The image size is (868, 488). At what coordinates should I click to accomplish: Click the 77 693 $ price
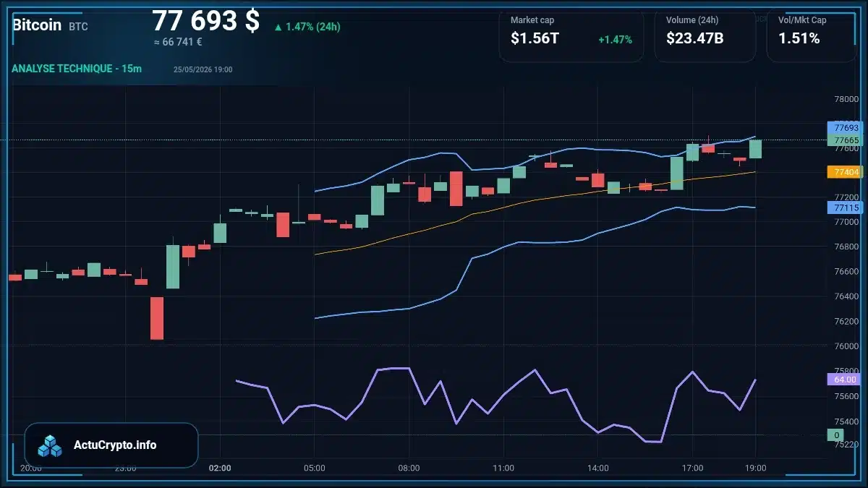[x=205, y=20]
